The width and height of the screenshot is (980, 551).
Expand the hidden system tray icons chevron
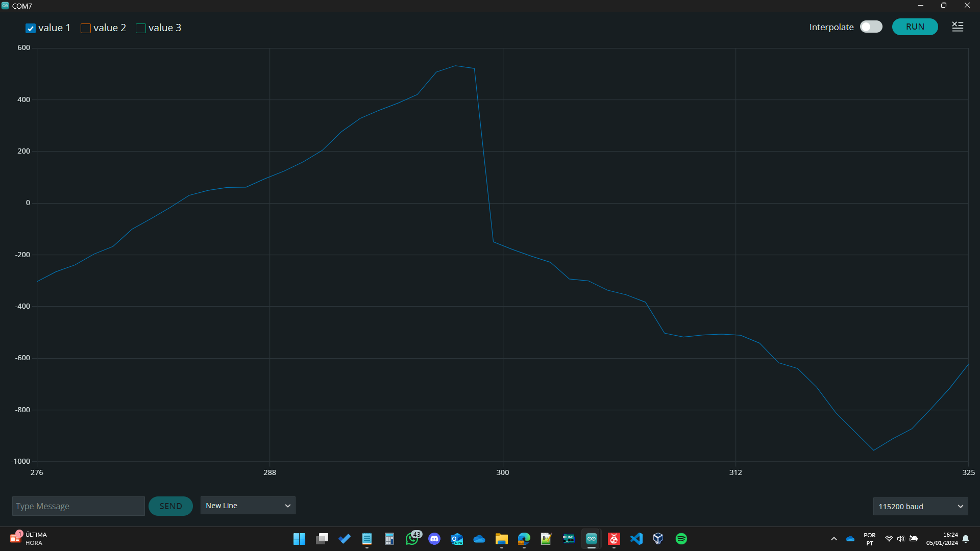(x=834, y=539)
